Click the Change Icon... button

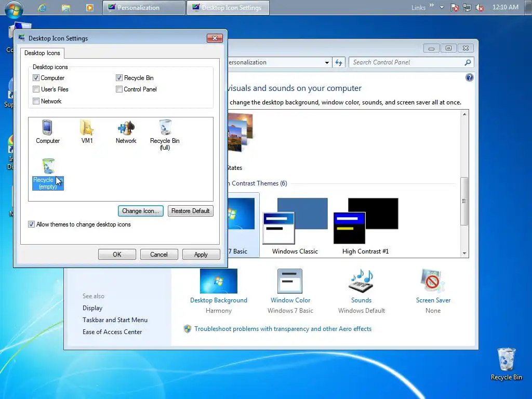pyautogui.click(x=140, y=211)
